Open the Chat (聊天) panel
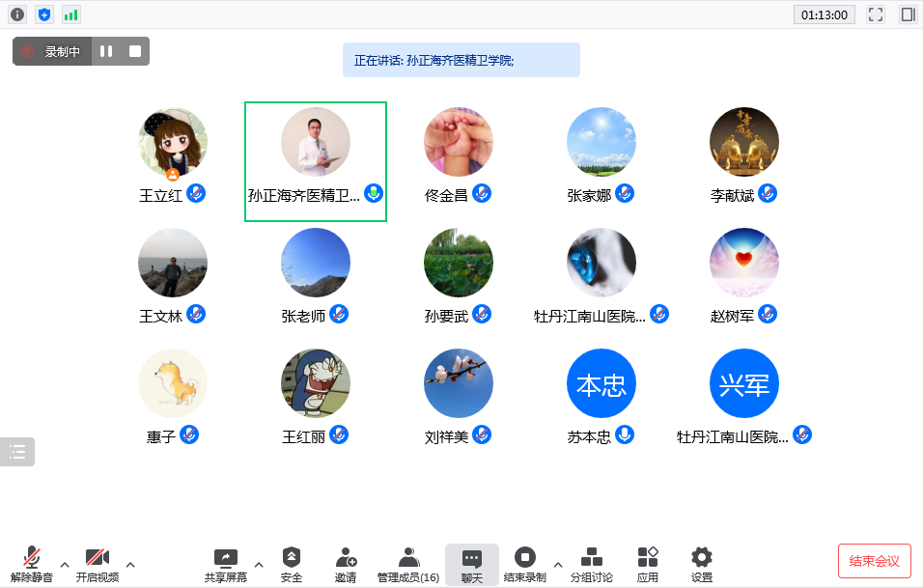The height and width of the screenshot is (588, 923). click(x=471, y=564)
